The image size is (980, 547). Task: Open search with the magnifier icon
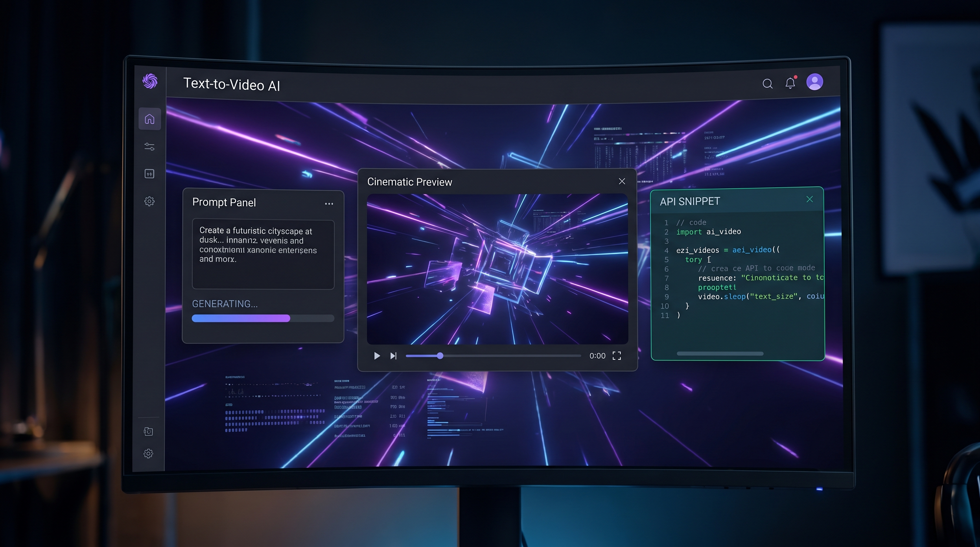pyautogui.click(x=767, y=84)
